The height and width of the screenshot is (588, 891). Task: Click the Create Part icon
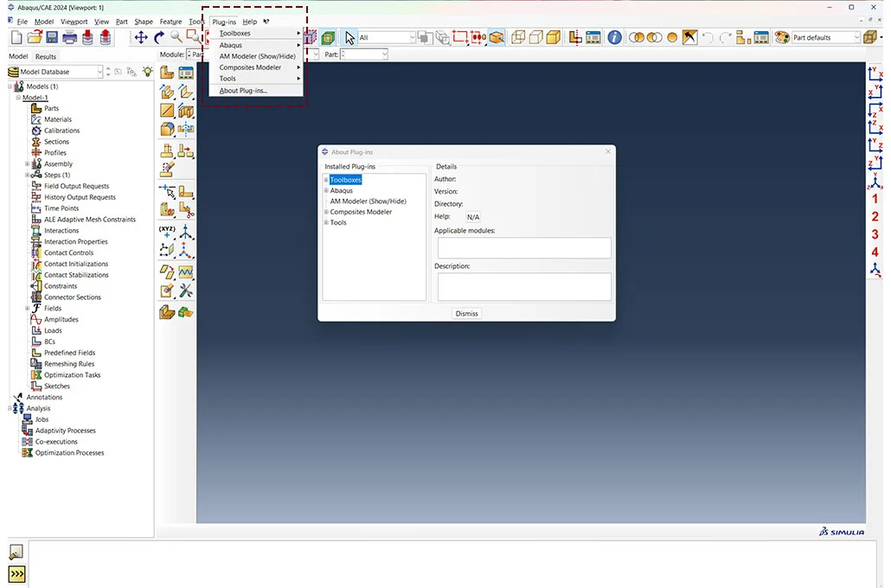(x=167, y=72)
